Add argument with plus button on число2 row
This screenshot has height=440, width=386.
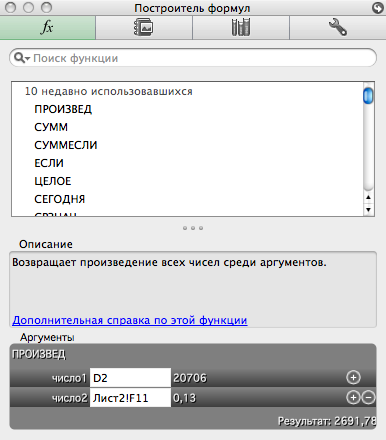click(353, 397)
